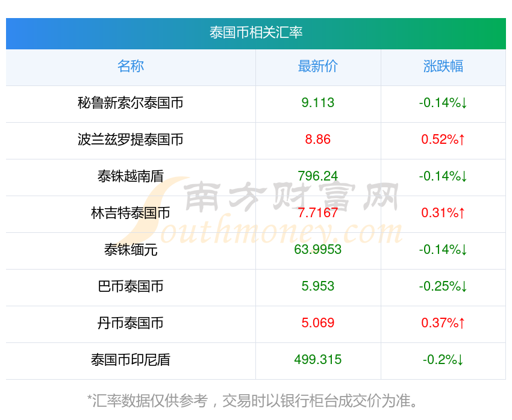Select the price value 5.953
Image resolution: width=512 pixels, height=420 pixels.
(x=317, y=286)
